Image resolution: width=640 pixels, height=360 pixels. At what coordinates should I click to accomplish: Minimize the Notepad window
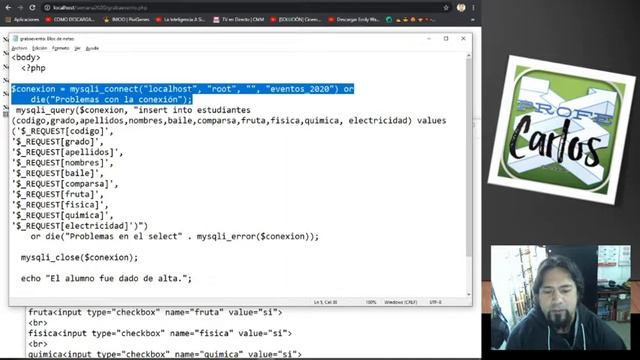coord(429,38)
